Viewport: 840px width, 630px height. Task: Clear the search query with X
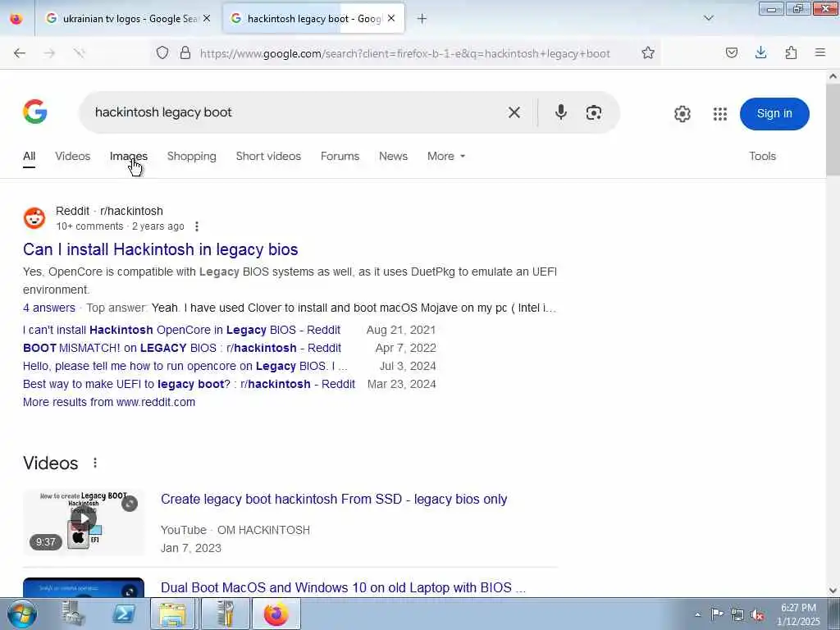coord(514,112)
